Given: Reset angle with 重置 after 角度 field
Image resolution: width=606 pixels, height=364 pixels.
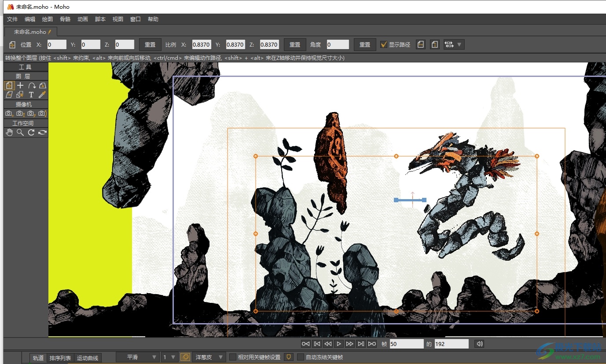Looking at the screenshot, I should pyautogui.click(x=365, y=44).
